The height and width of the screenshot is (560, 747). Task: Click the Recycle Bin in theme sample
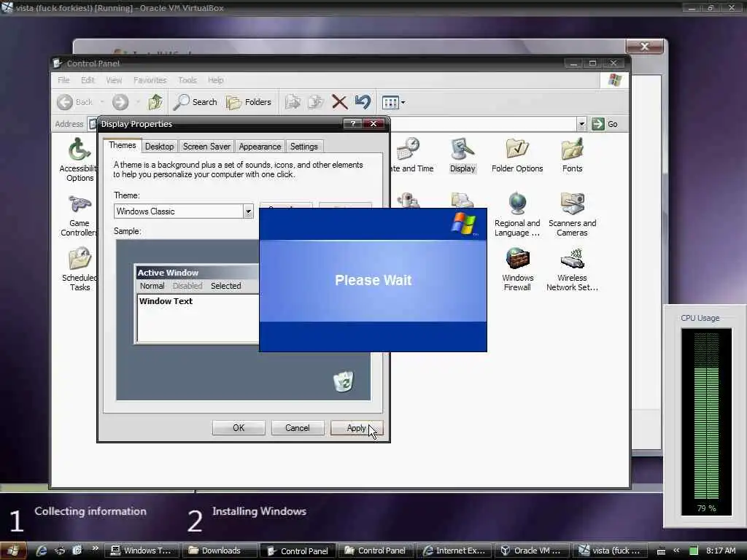[x=343, y=381]
